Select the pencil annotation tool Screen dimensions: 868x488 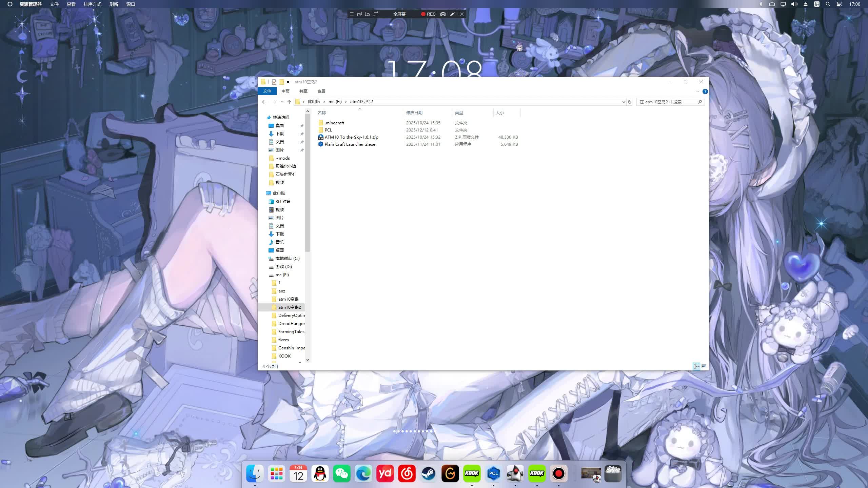pyautogui.click(x=452, y=14)
